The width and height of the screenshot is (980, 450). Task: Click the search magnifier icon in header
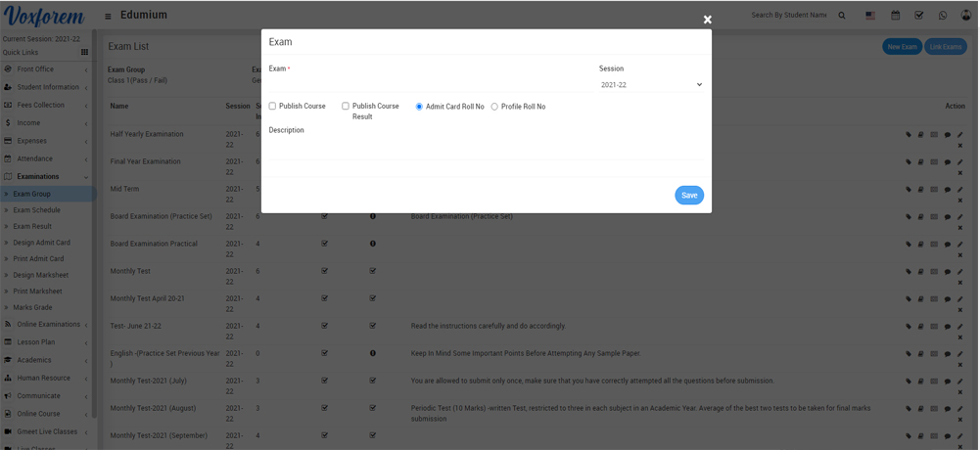[842, 16]
